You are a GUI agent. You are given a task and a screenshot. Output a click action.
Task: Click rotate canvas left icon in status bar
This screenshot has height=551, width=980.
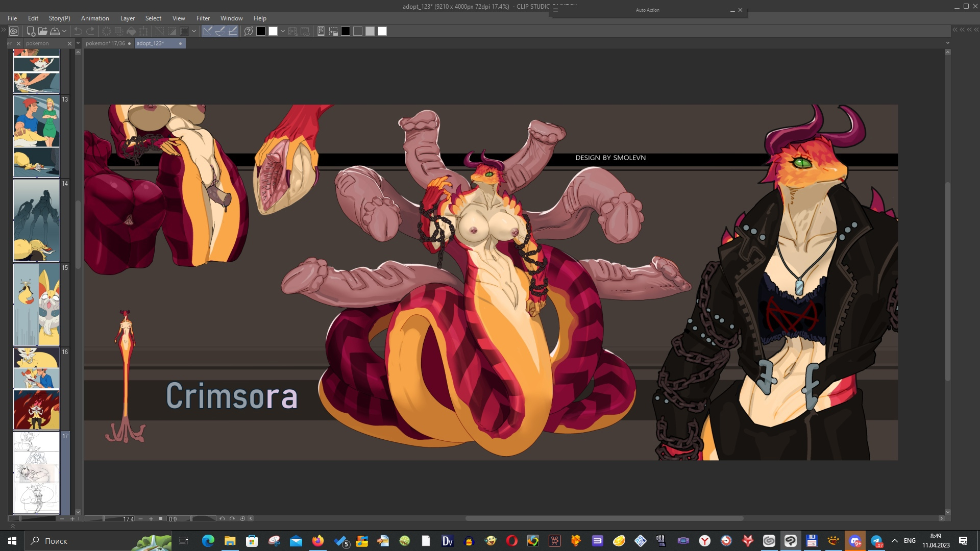[x=222, y=518]
